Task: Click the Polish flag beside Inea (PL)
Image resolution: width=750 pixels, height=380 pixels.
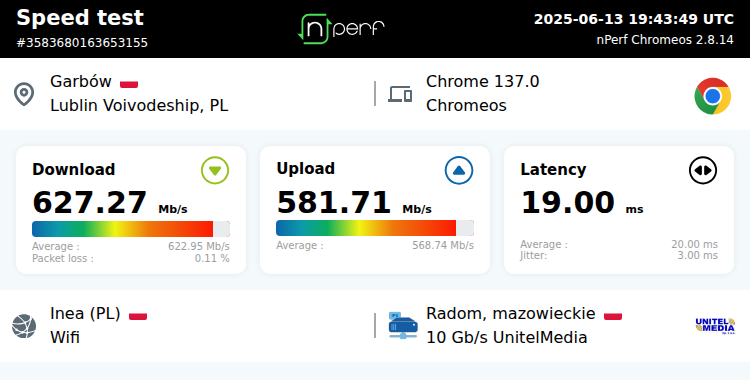Action: pyautogui.click(x=138, y=316)
